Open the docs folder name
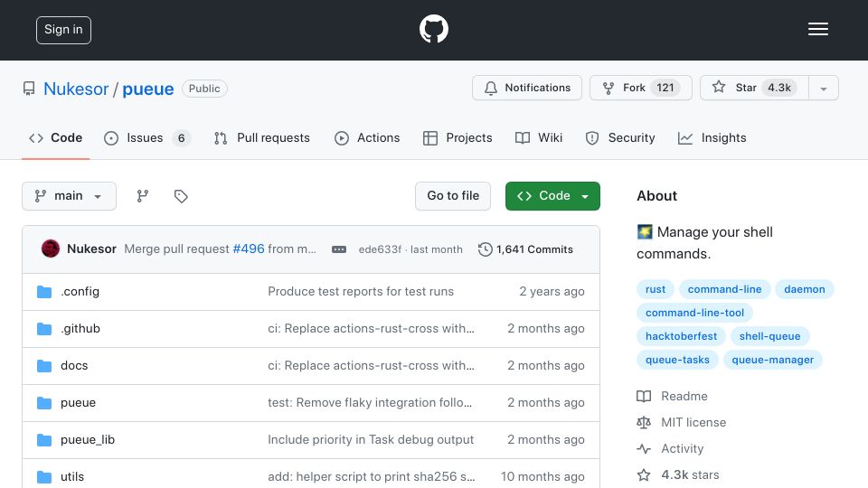This screenshot has height=488, width=868. point(74,366)
